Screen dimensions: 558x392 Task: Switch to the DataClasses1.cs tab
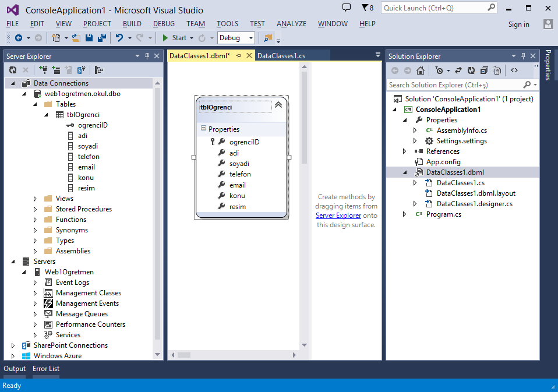(x=281, y=55)
